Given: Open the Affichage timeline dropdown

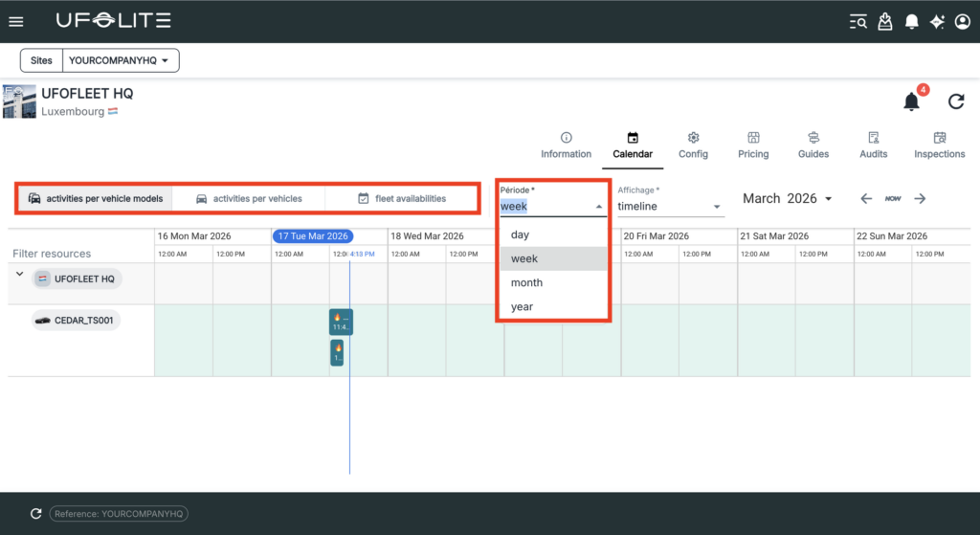Looking at the screenshot, I should pyautogui.click(x=669, y=206).
